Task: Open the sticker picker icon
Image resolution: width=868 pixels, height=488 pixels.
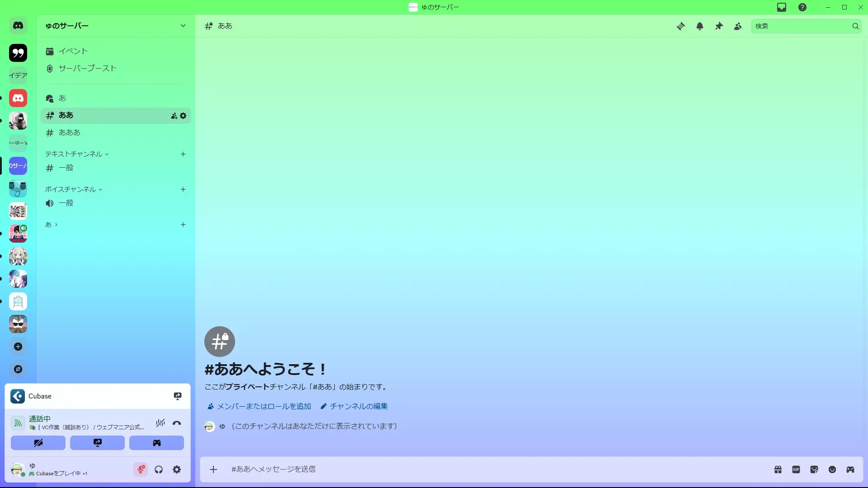Action: (814, 469)
